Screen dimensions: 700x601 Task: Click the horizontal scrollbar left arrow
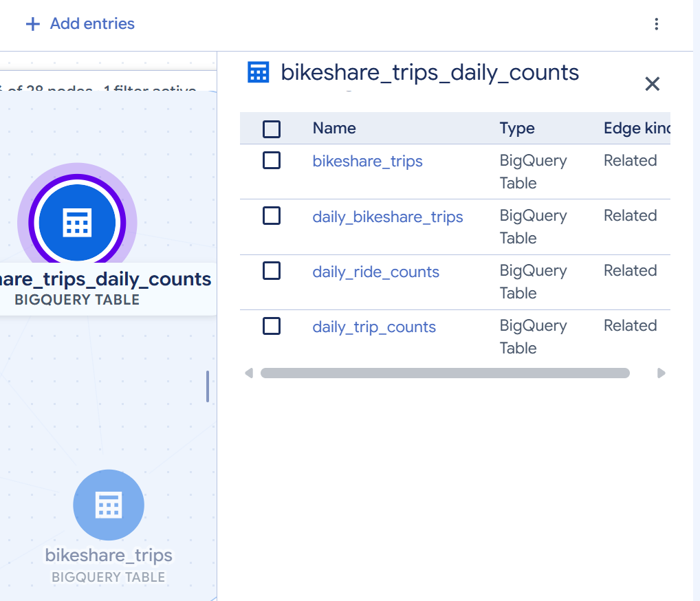(x=249, y=373)
